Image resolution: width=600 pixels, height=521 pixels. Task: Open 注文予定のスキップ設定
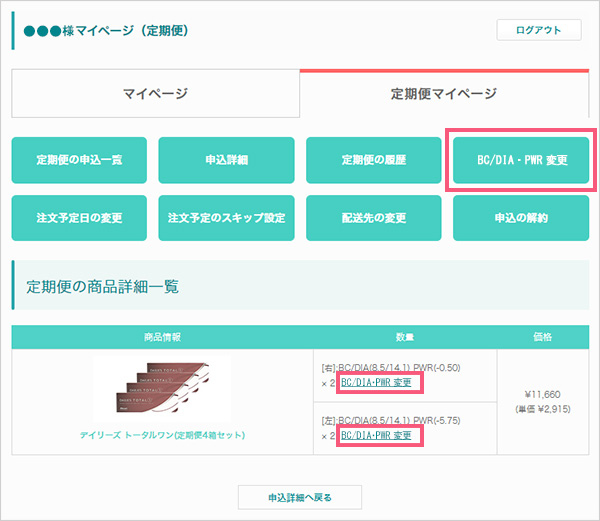(227, 218)
